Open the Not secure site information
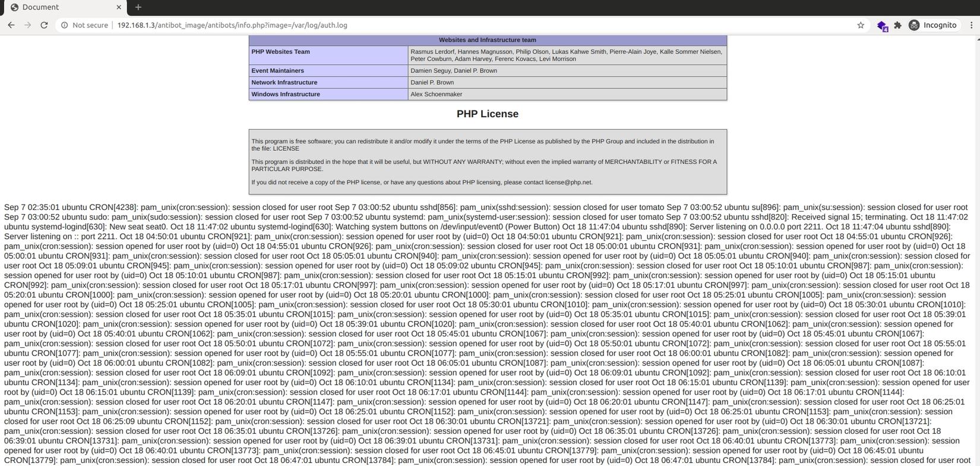 point(84,25)
